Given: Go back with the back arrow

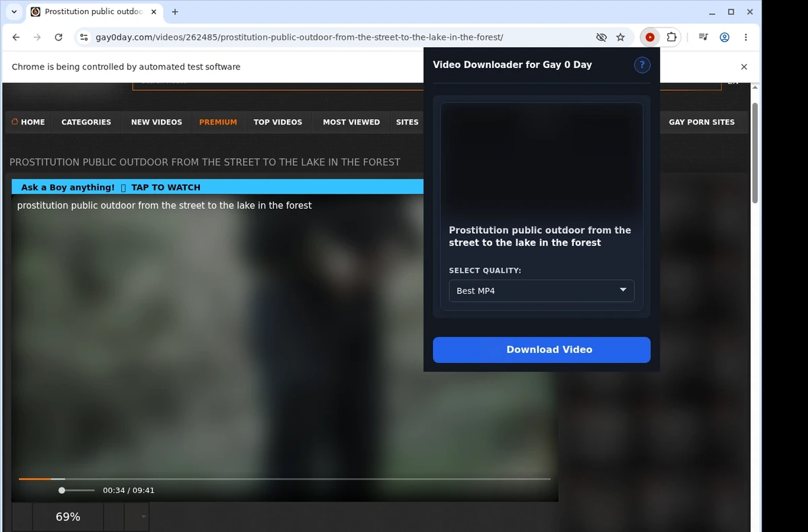Looking at the screenshot, I should 16,38.
